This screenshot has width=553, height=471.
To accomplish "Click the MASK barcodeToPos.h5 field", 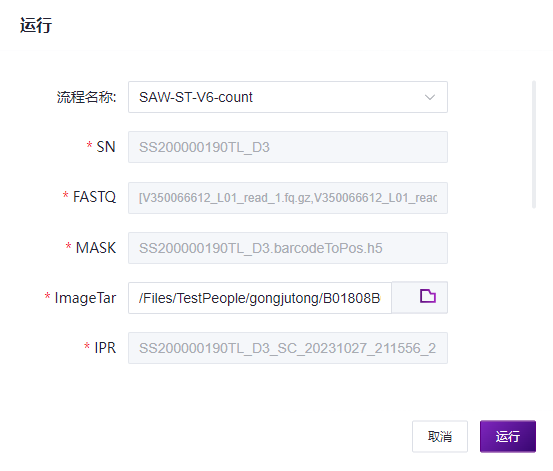I will click(288, 248).
